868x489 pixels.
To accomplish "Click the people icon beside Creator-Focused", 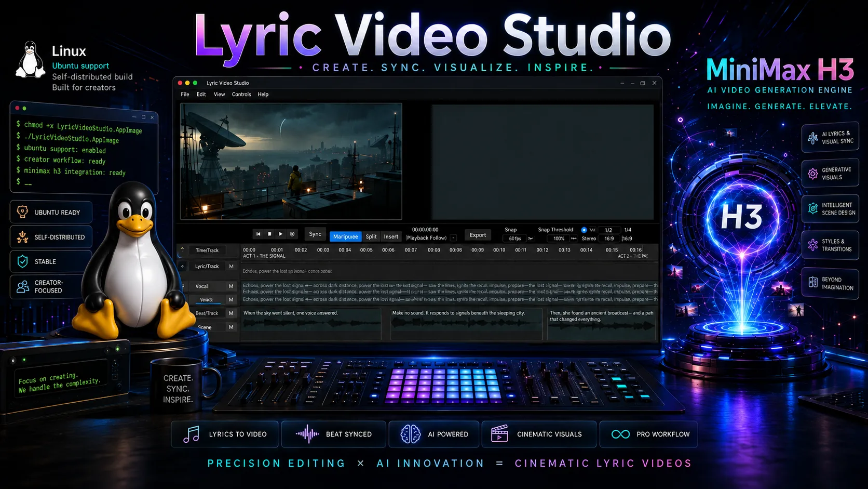I will [x=22, y=286].
